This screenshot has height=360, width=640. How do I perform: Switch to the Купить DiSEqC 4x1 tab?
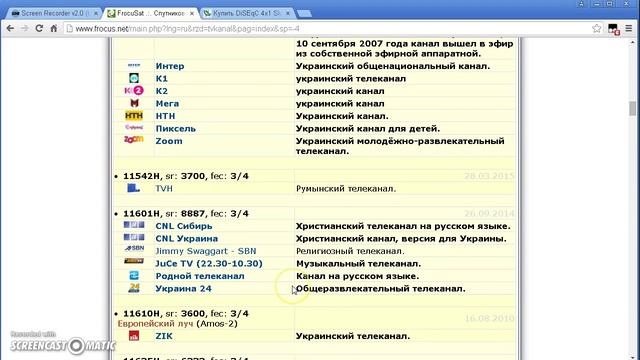[247, 13]
